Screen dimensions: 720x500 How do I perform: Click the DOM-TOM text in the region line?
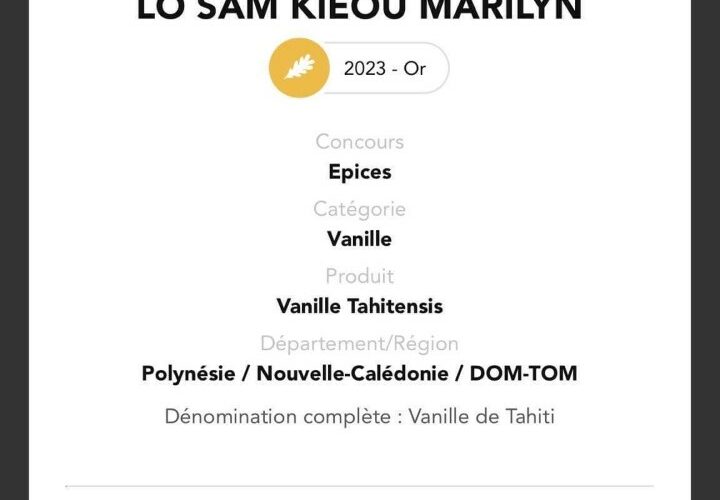(x=523, y=374)
